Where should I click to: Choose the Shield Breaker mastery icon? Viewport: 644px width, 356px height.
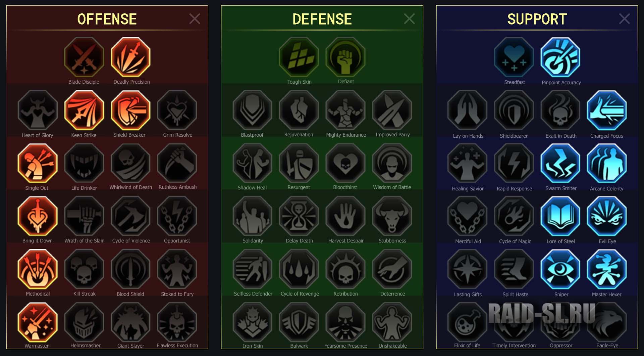click(130, 110)
